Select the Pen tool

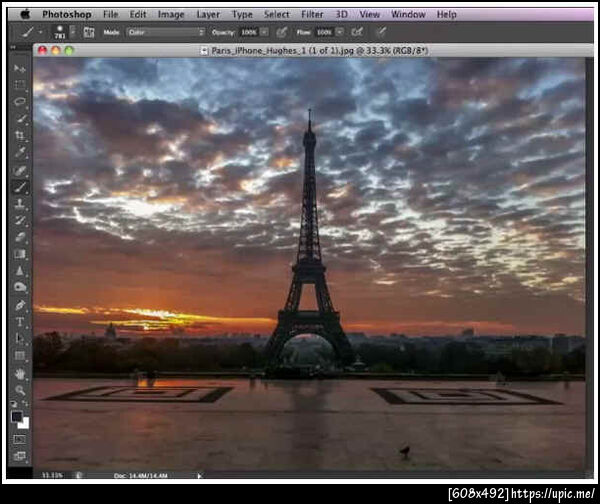coord(19,305)
